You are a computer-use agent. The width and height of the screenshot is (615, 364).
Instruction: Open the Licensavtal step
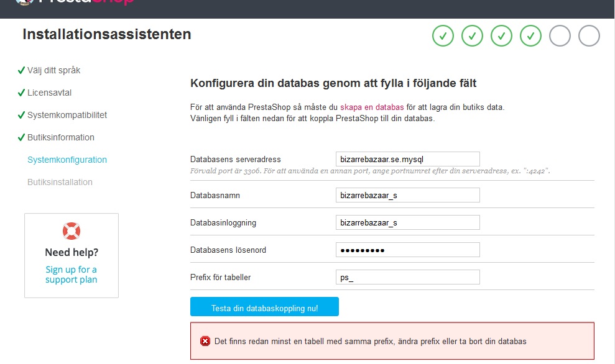point(49,93)
